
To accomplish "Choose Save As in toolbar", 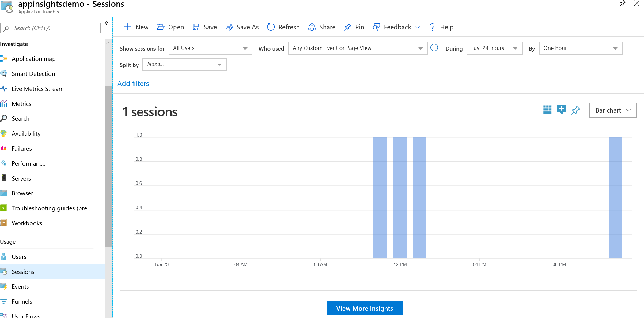I will pos(242,27).
